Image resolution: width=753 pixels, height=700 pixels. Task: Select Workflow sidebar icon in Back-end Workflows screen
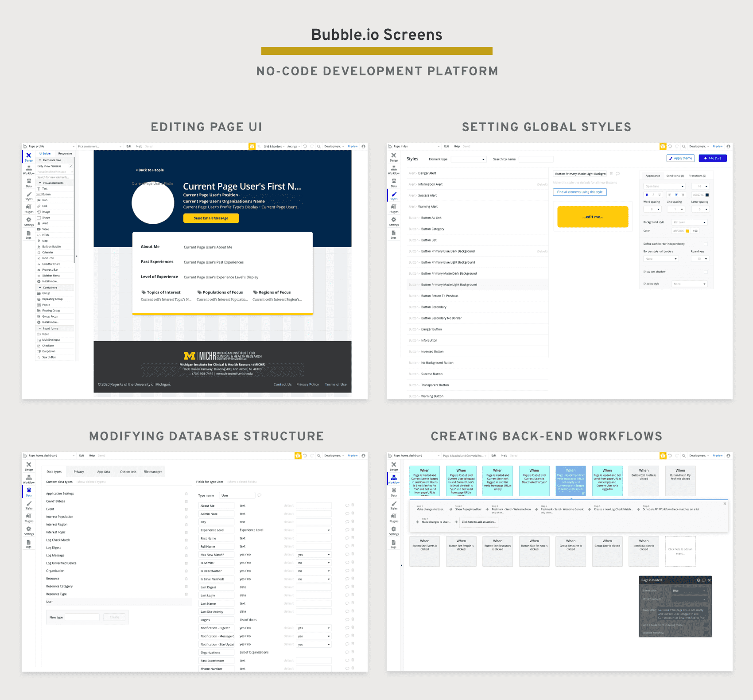coord(394,479)
